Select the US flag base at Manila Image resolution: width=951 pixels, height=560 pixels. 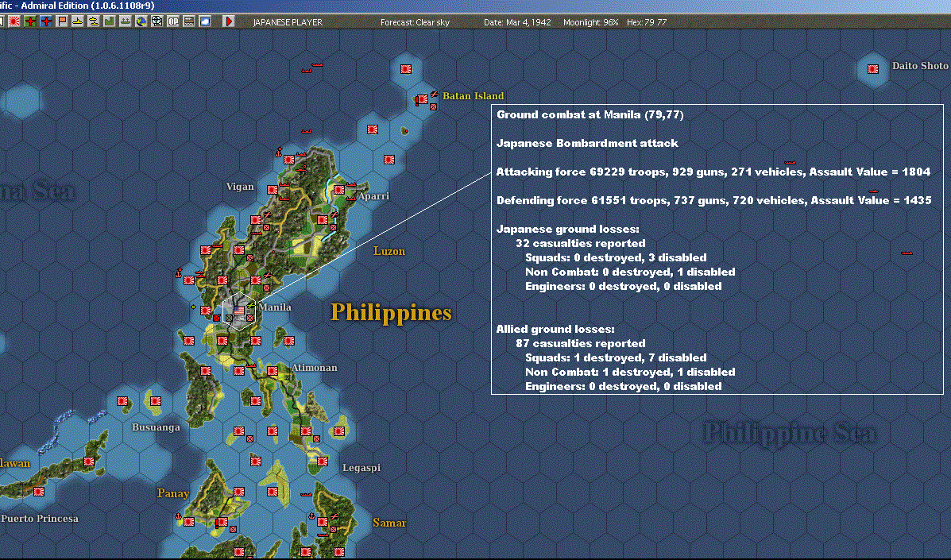pyautogui.click(x=239, y=311)
